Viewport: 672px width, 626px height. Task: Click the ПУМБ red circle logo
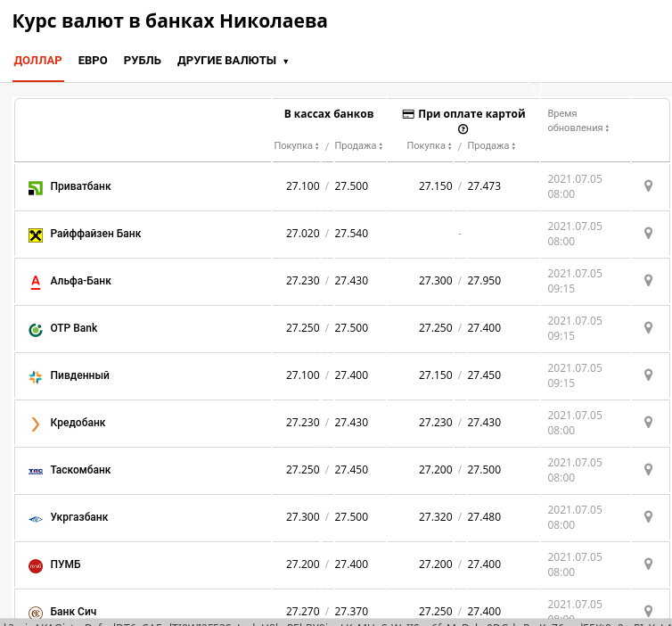tap(36, 566)
